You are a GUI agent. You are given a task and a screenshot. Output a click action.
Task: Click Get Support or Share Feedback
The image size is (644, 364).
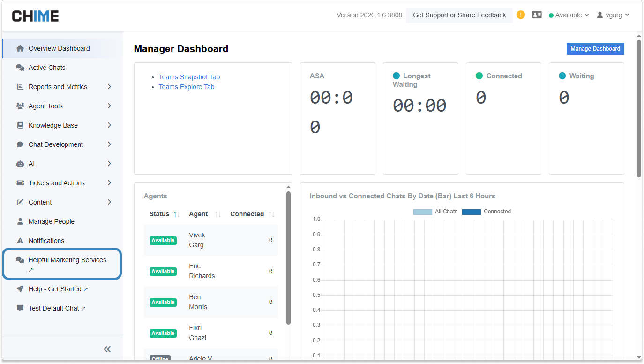(x=459, y=15)
